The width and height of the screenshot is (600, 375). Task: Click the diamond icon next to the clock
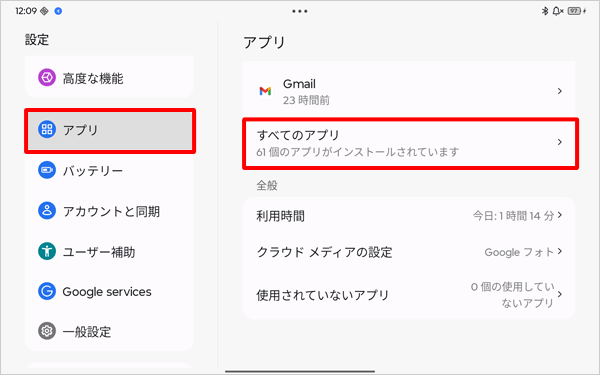pyautogui.click(x=44, y=11)
